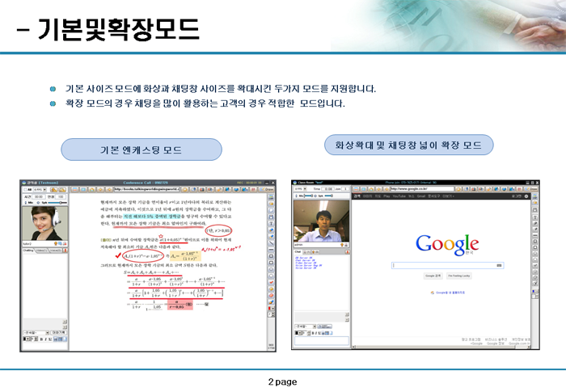
Task: Click the 화상확대 및 채팅창 넓이 확장 모드 label
Action: click(x=408, y=145)
